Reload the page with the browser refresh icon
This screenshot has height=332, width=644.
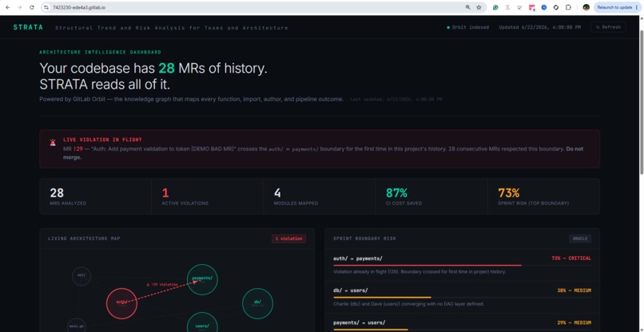[x=32, y=7]
